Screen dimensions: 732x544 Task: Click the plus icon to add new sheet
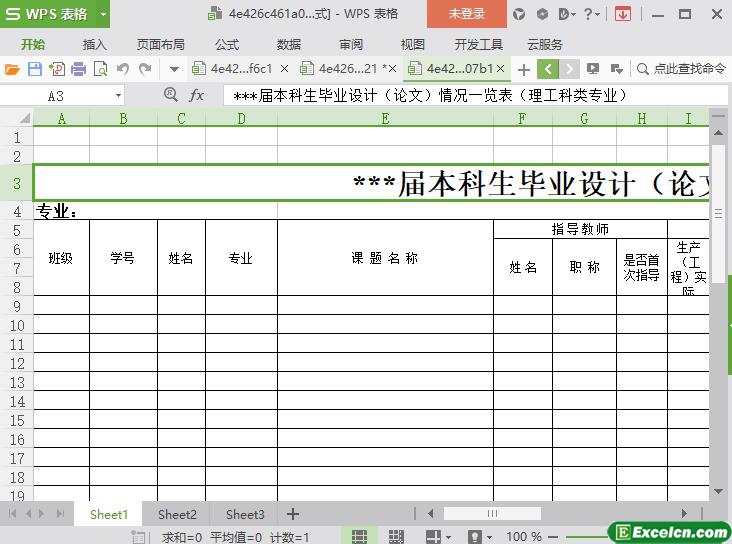292,514
